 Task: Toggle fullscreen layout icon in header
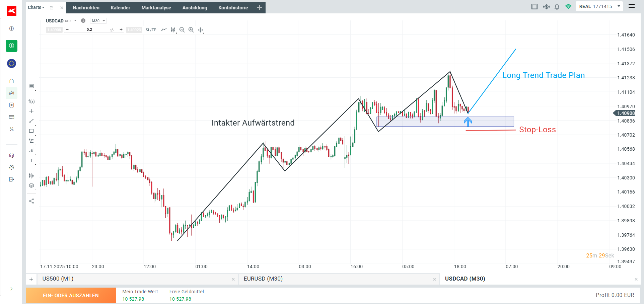point(534,7)
